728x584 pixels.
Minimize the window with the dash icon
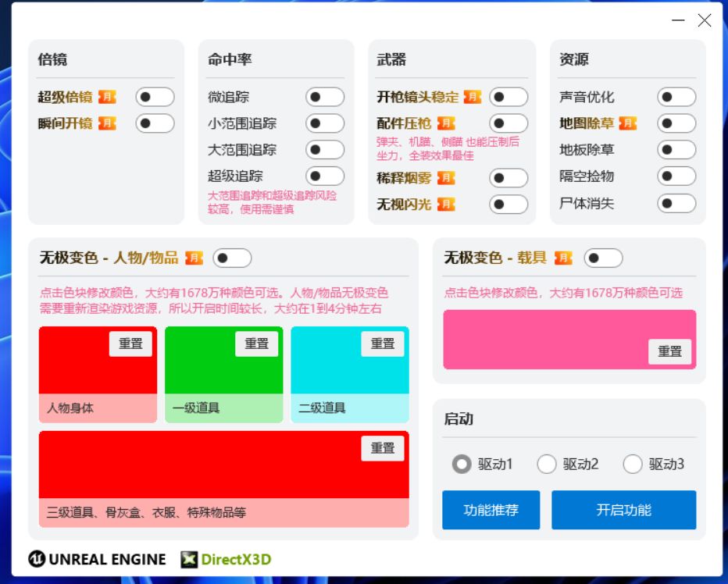pyautogui.click(x=678, y=20)
